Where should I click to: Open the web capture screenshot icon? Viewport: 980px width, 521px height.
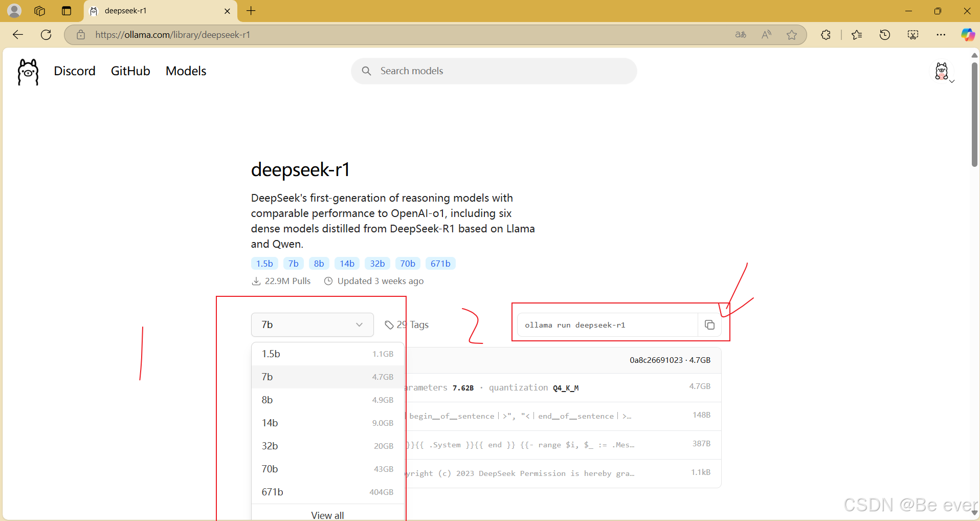(x=914, y=34)
